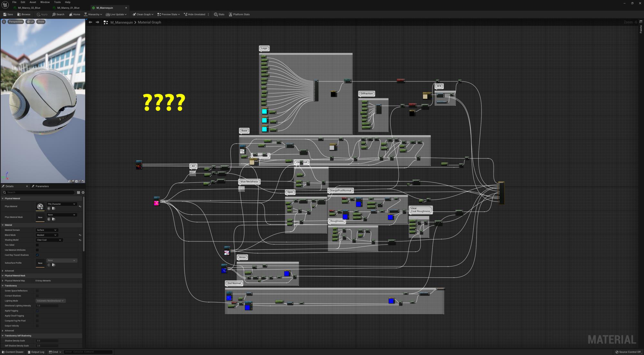The width and height of the screenshot is (644, 355).
Task: Toggle Hide Unrelated nodes
Action: [194, 14]
